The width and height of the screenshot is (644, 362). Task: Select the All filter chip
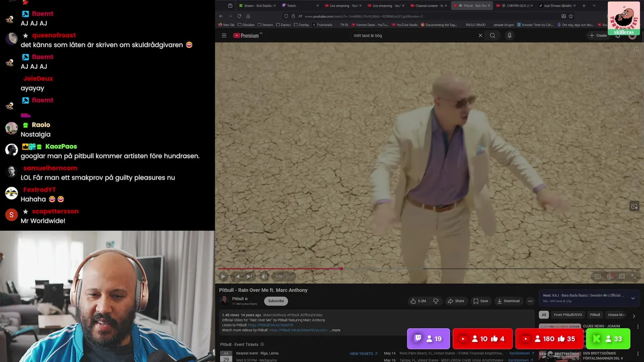point(543,315)
